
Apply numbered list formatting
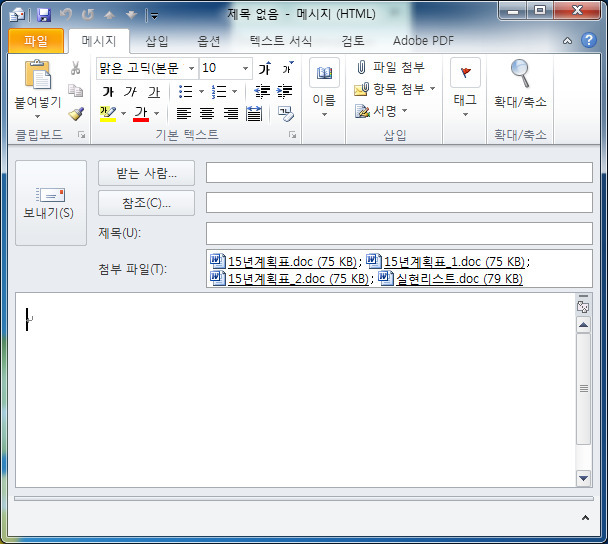click(219, 92)
